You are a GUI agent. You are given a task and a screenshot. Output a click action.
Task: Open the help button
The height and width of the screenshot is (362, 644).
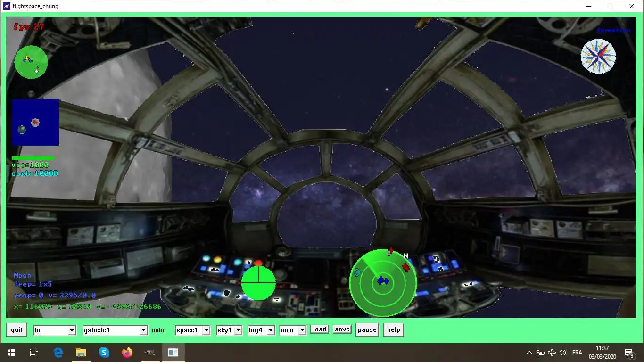click(x=393, y=330)
